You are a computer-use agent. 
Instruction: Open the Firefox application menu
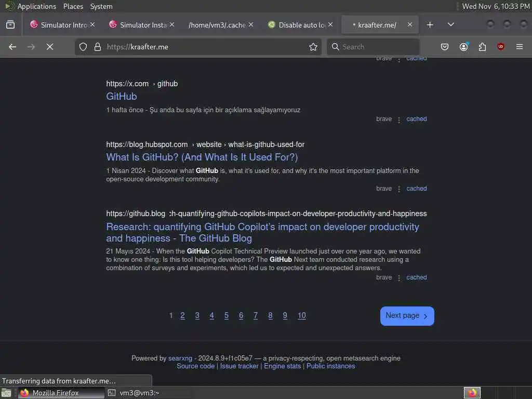520,47
